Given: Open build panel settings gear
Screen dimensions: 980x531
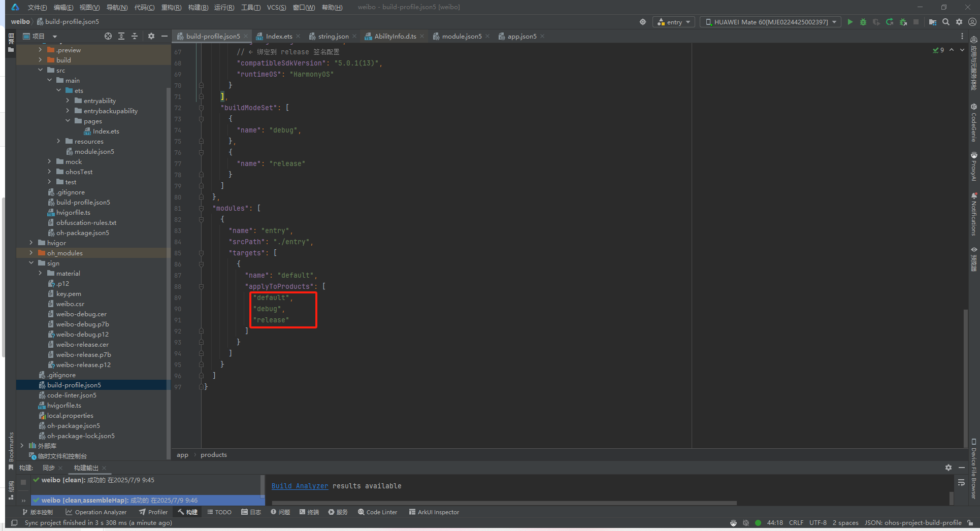Looking at the screenshot, I should tap(949, 468).
